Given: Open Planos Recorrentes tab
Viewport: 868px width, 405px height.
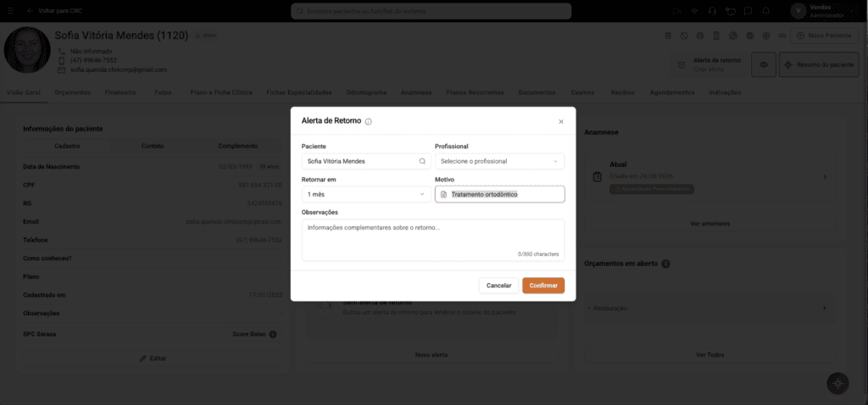Looking at the screenshot, I should point(475,92).
